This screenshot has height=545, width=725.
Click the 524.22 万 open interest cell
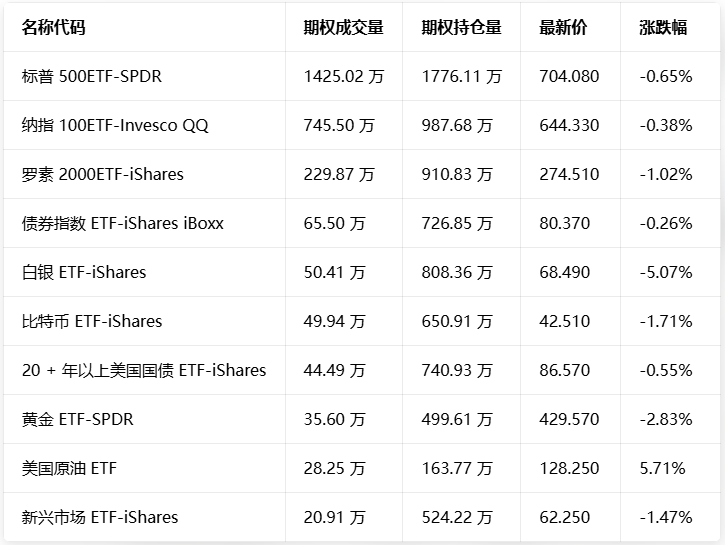pos(457,517)
